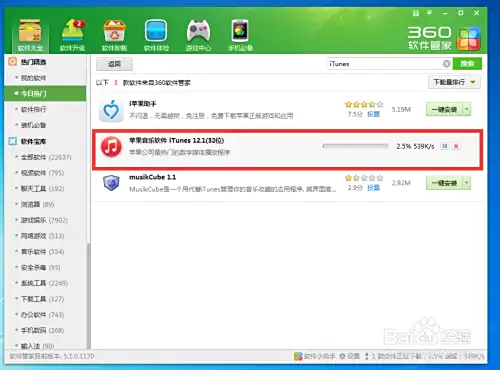Select 视频软件 (795) category

point(42,173)
